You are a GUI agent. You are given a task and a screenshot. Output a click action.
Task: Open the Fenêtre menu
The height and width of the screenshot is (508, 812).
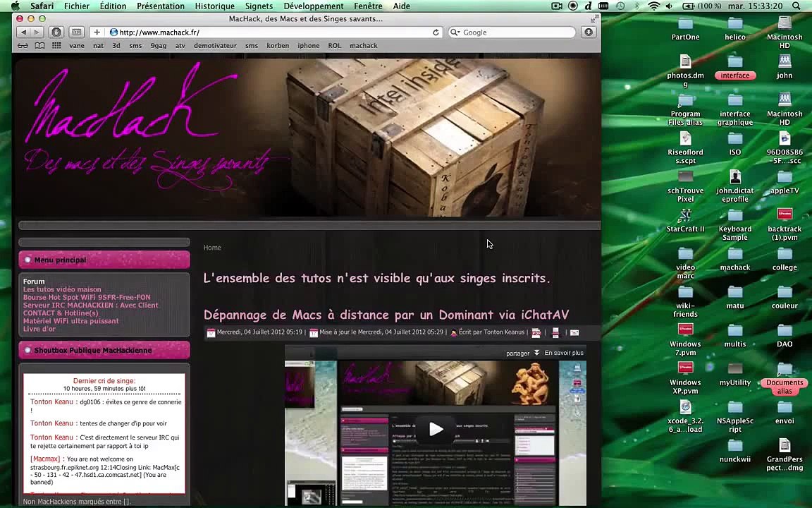click(368, 6)
